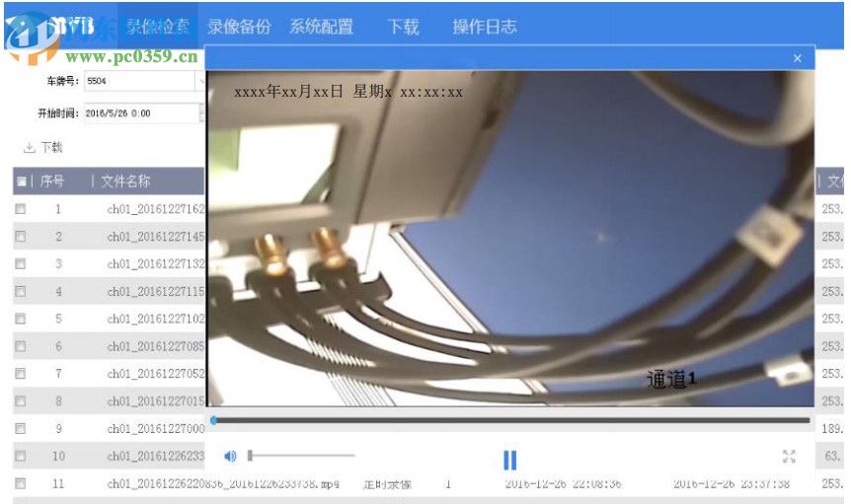Check the checkbox for row 4

(x=20, y=291)
